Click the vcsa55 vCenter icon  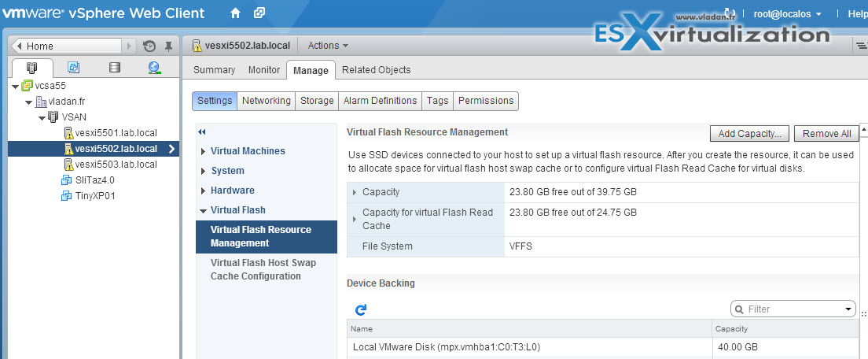click(27, 86)
